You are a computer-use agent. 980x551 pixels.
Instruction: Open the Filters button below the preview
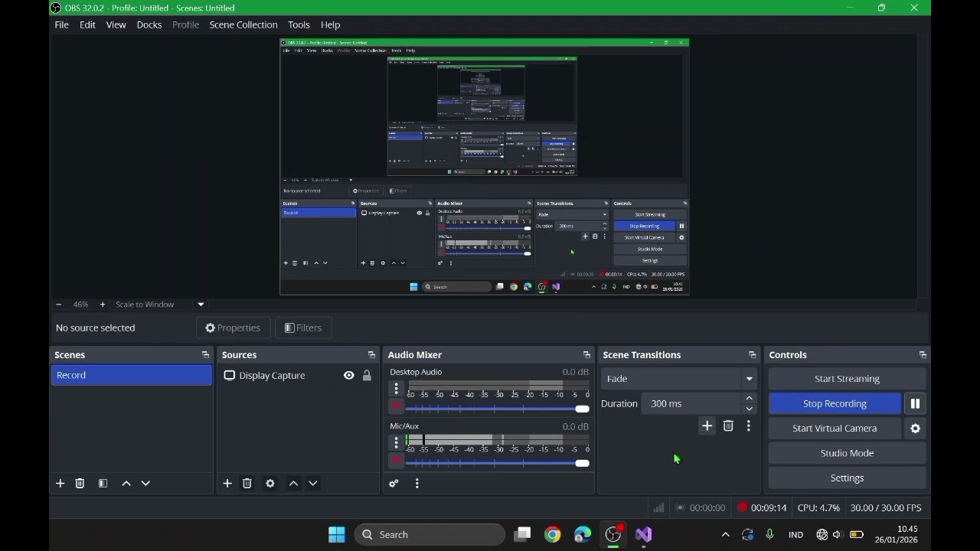(303, 328)
